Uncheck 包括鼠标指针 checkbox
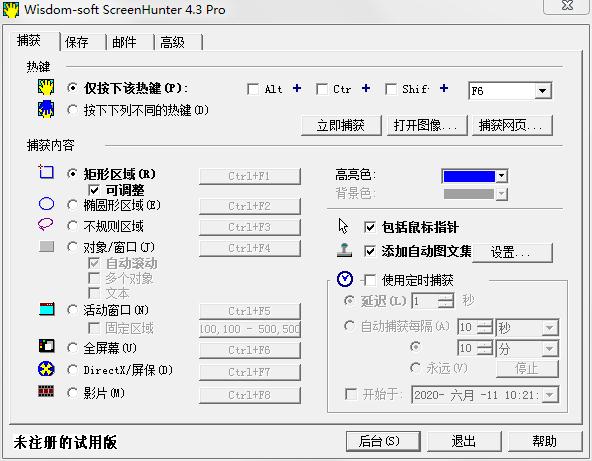This screenshot has width=592, height=461. coord(370,227)
